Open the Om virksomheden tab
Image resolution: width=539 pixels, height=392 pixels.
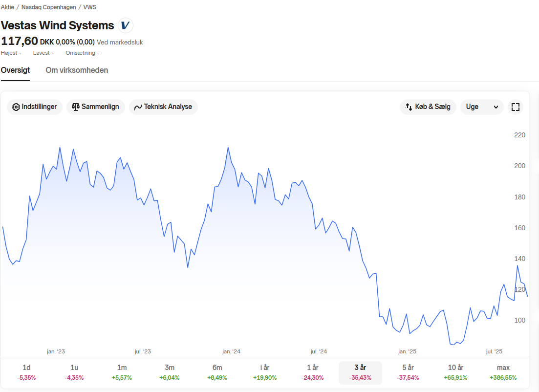click(77, 70)
